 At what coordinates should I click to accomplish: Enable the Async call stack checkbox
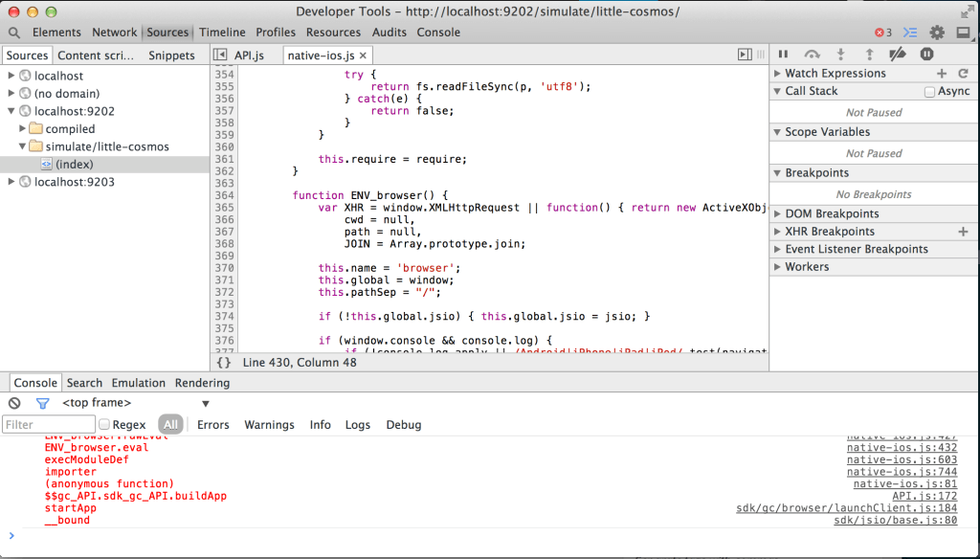point(929,92)
